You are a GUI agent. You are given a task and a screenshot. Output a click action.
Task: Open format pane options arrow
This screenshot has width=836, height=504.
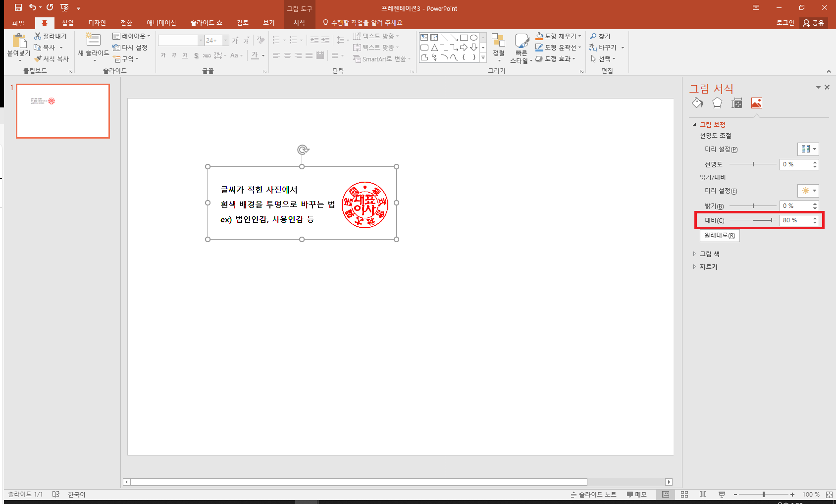[818, 87]
